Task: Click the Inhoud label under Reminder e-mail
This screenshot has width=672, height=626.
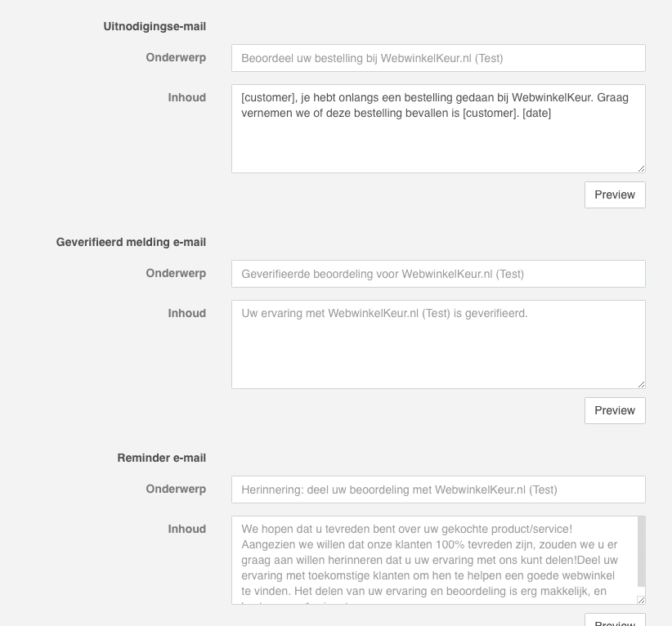Action: pyautogui.click(x=186, y=529)
